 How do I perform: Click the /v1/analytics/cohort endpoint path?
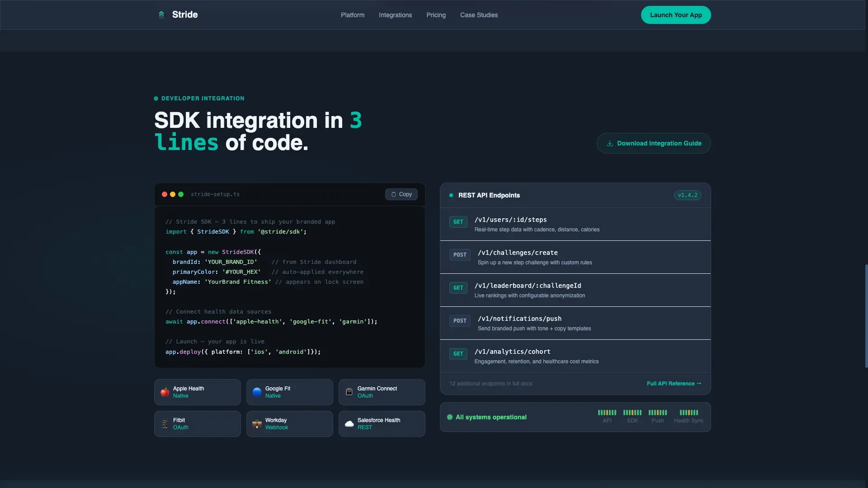point(513,352)
